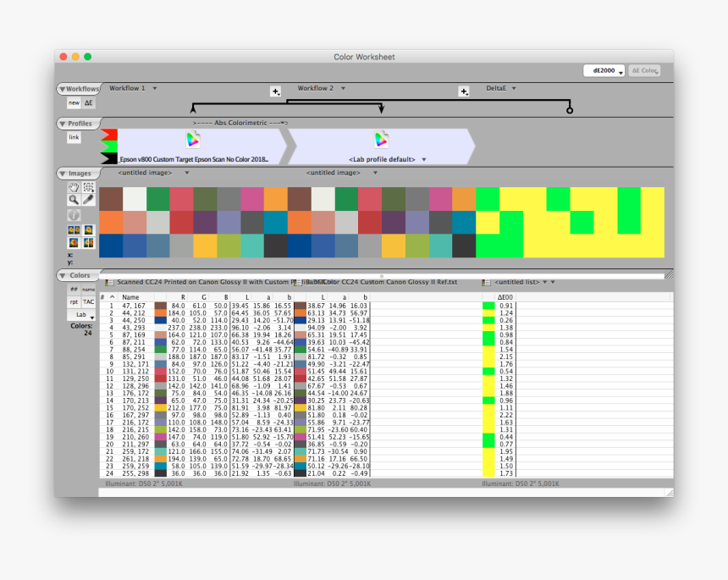Open the ΔE Color dropdown button

pos(644,70)
